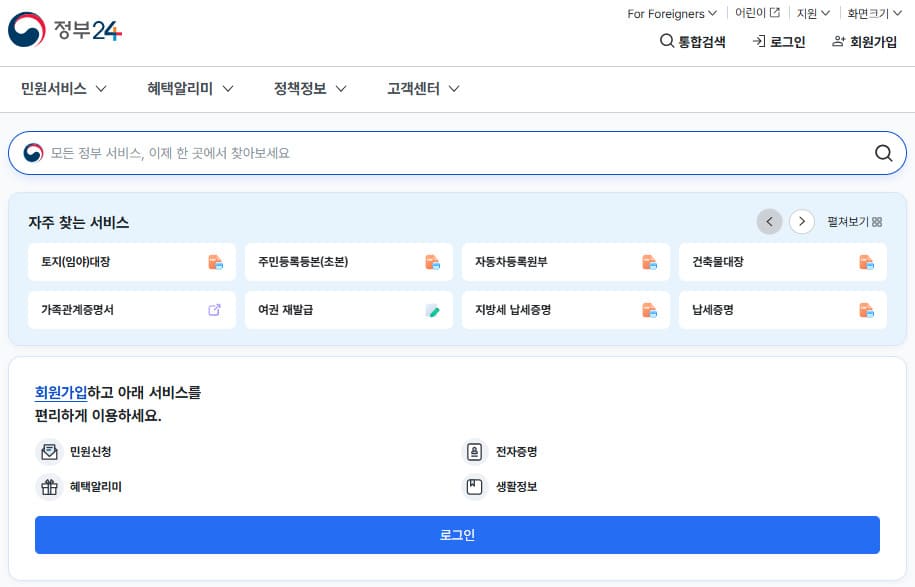Click the 토지(임야)대장 document issuance icon
Image resolution: width=915 pixels, height=587 pixels.
pos(215,262)
